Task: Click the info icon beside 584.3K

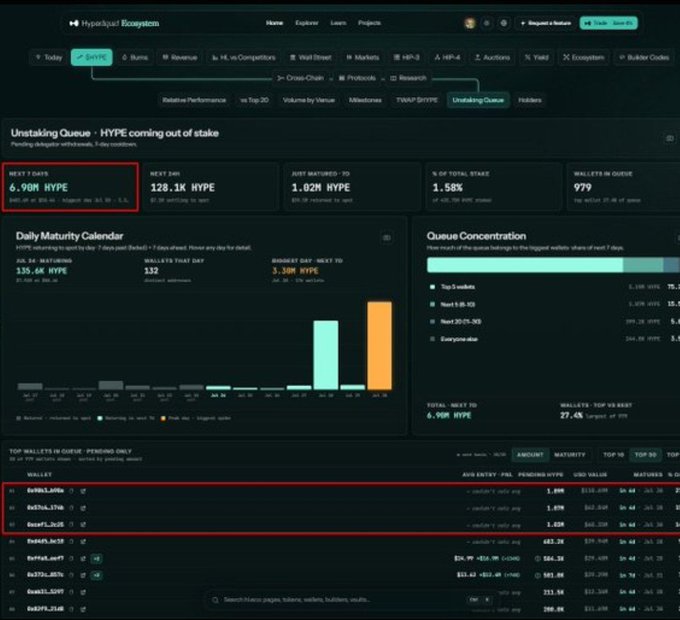Action: (538, 558)
